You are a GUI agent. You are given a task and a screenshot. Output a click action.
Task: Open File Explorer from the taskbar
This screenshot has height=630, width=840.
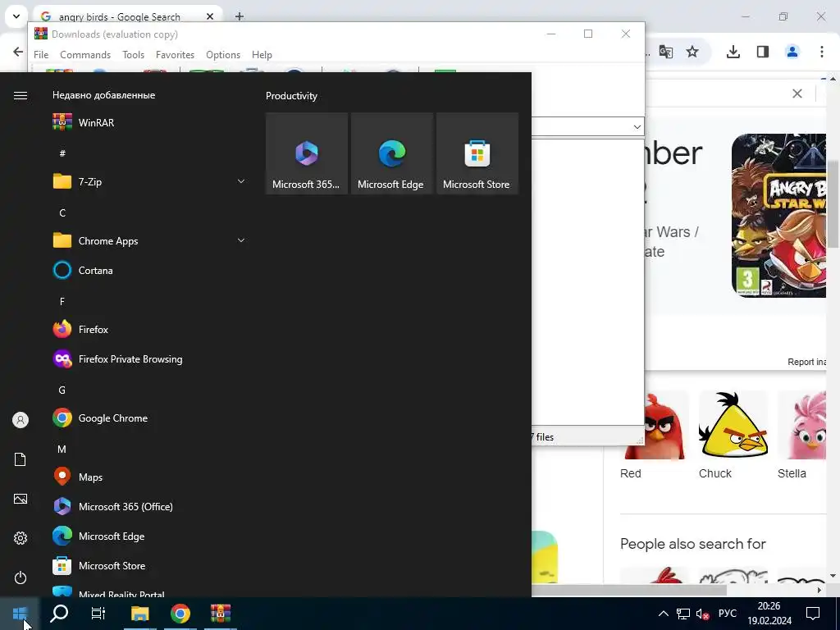139,614
